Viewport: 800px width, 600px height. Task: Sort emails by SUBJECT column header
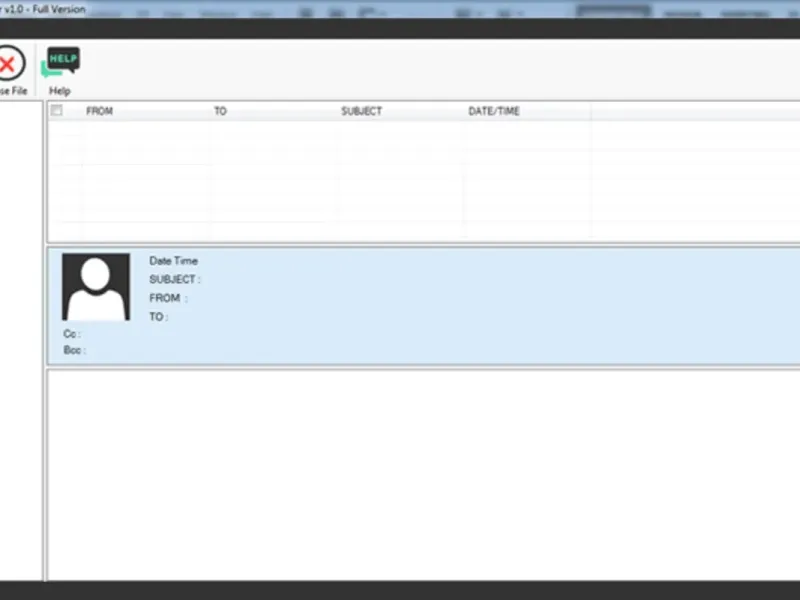click(361, 111)
